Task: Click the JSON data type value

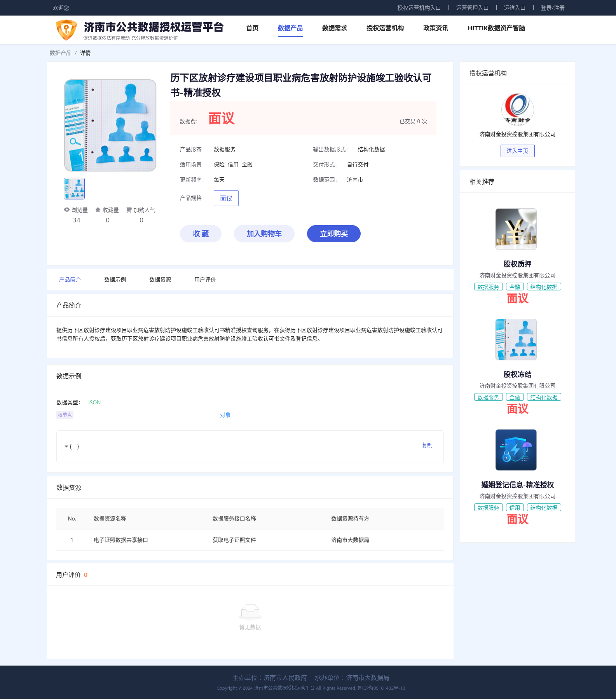Action: [94, 402]
